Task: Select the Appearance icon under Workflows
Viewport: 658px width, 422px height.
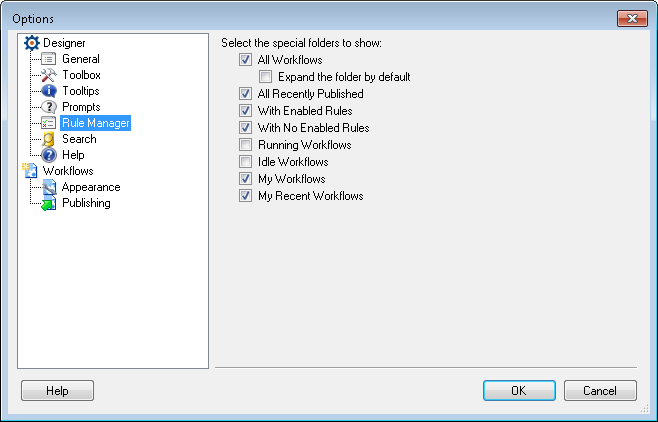Action: [x=49, y=187]
